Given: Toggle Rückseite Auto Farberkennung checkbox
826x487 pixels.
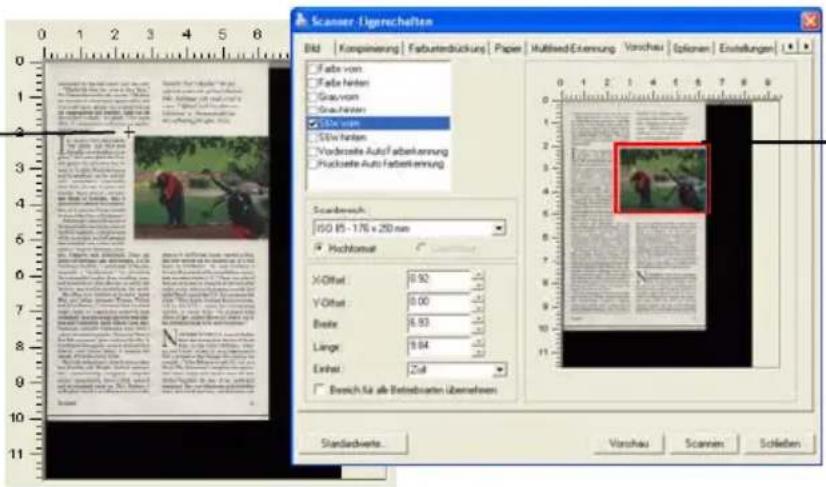Looking at the screenshot, I should click(x=313, y=164).
